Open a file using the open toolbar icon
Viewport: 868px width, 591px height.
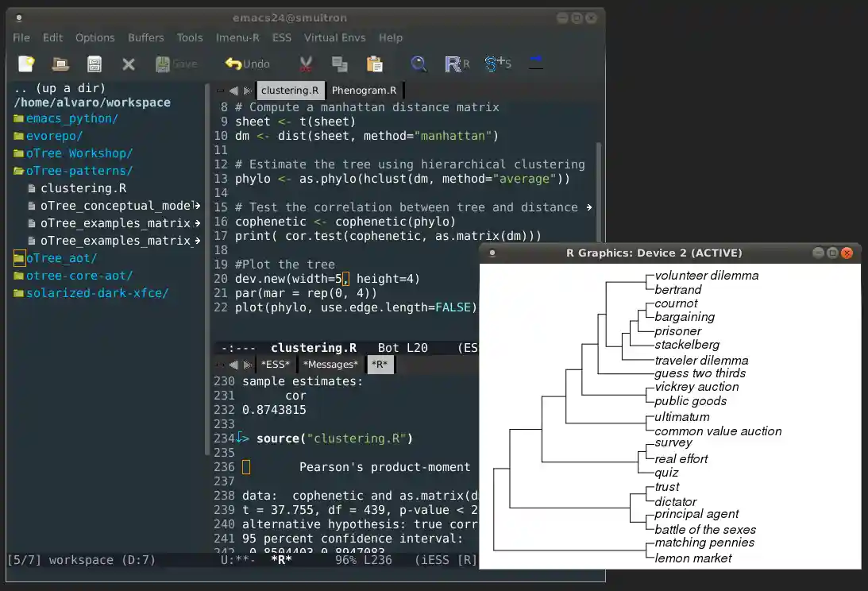(x=60, y=64)
